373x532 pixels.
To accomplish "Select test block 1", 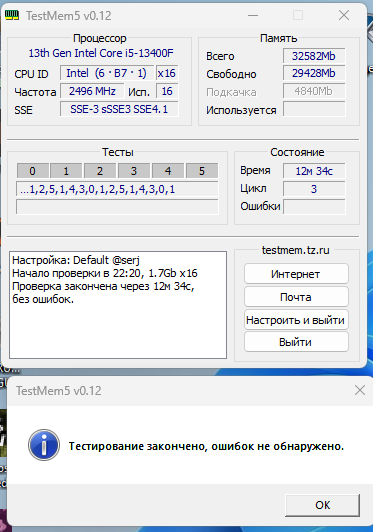I will pos(66,171).
